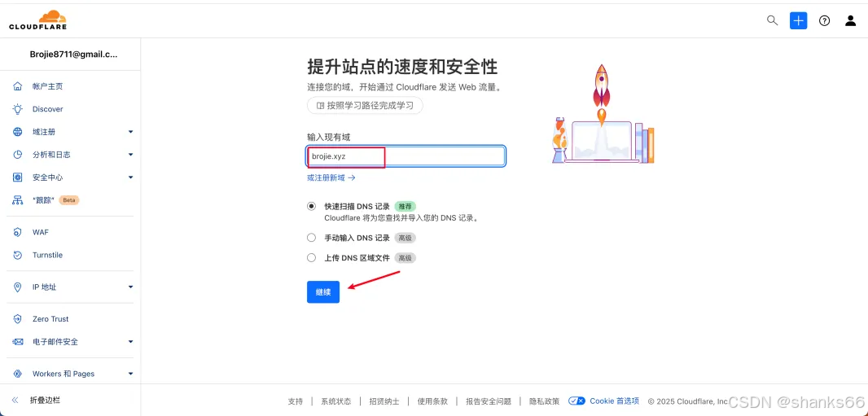Image resolution: width=868 pixels, height=416 pixels.
Task: Click the chart icon beside 分析和日志
Action: (x=18, y=155)
